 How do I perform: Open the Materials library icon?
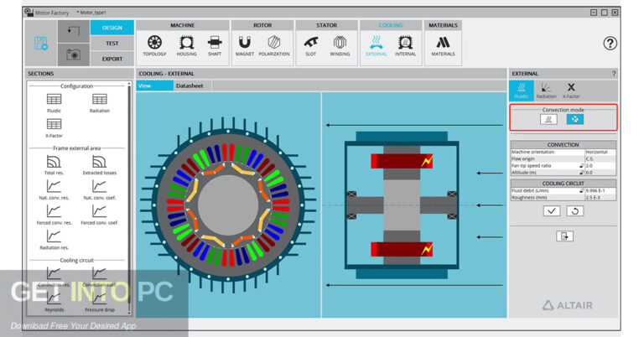443,45
